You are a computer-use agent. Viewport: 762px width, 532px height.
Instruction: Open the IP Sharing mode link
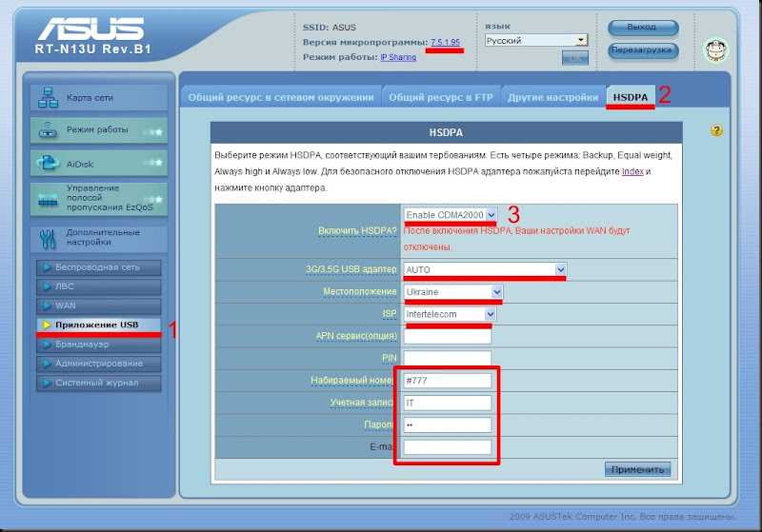point(398,57)
